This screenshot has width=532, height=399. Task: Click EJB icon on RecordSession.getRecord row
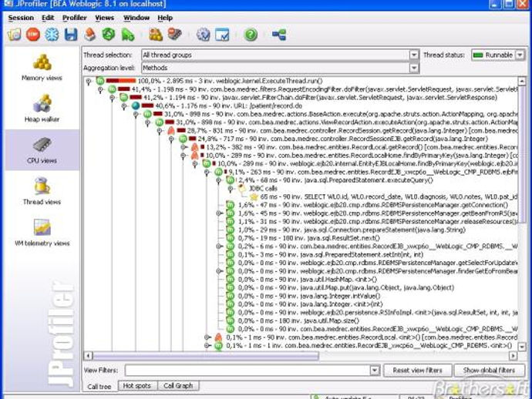(171, 130)
